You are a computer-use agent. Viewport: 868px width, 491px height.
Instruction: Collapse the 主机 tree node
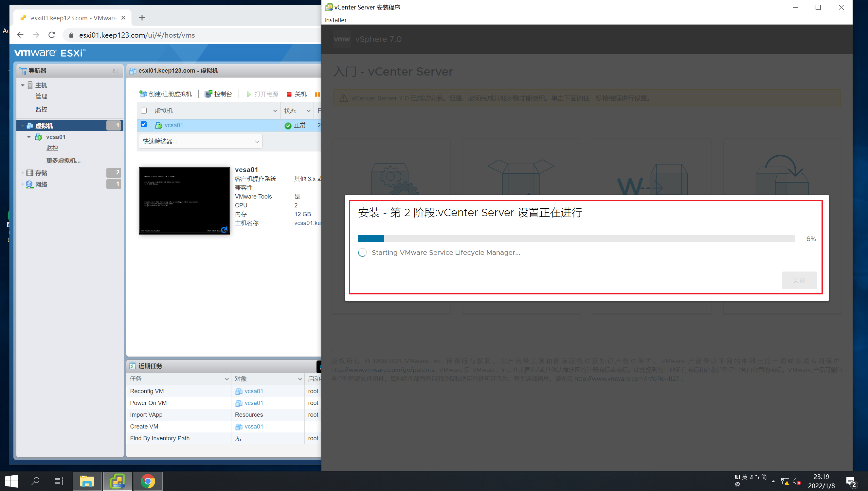coord(23,85)
